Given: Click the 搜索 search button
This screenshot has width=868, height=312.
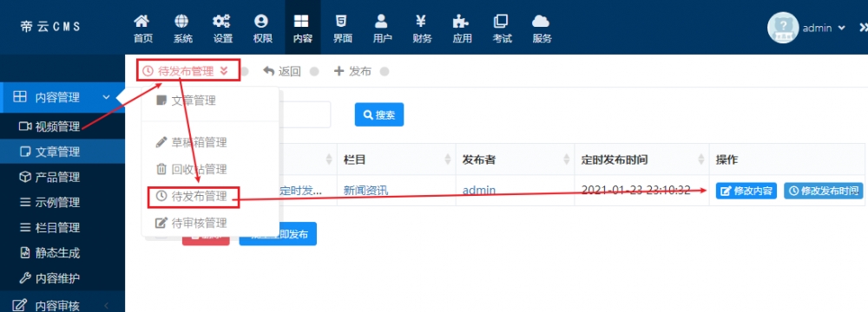Looking at the screenshot, I should (x=379, y=115).
